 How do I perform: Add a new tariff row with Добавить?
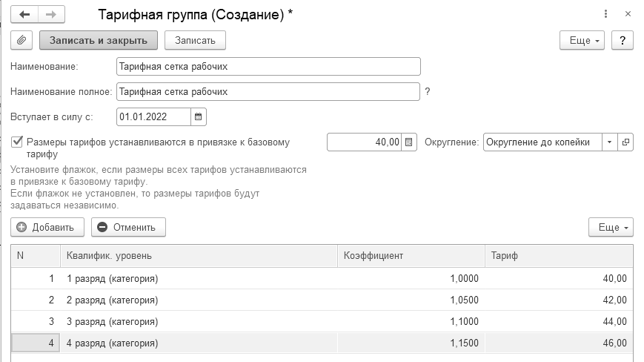pyautogui.click(x=47, y=227)
